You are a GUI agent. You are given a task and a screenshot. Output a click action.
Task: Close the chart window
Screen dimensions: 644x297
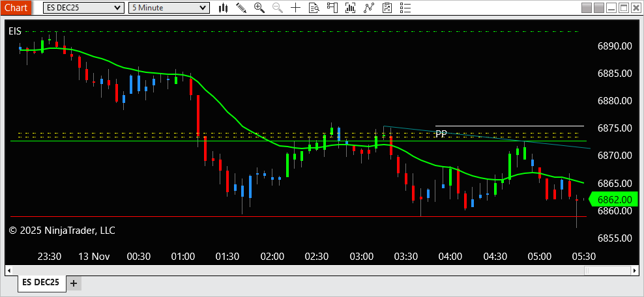click(636, 7)
